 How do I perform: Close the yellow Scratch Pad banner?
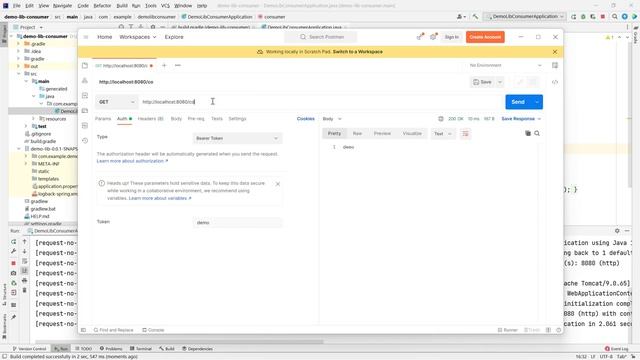tap(555, 52)
